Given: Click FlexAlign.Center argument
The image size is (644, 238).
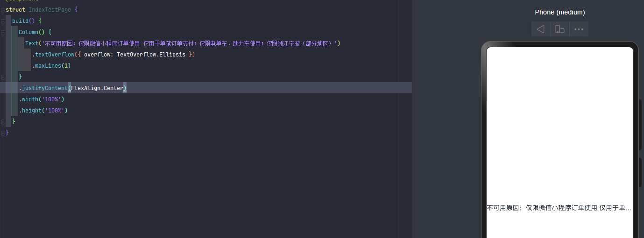Looking at the screenshot, I should [97, 88].
